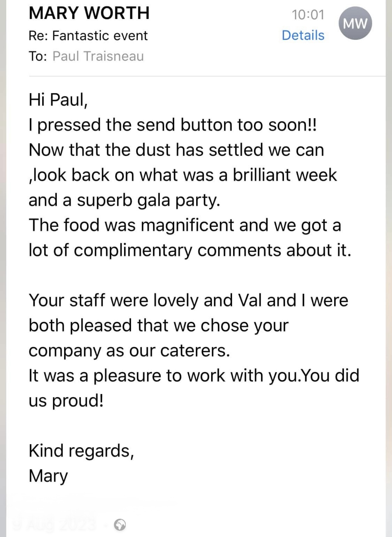Select recipient Paul Traisneau
The height and width of the screenshot is (537, 392).
(x=98, y=56)
